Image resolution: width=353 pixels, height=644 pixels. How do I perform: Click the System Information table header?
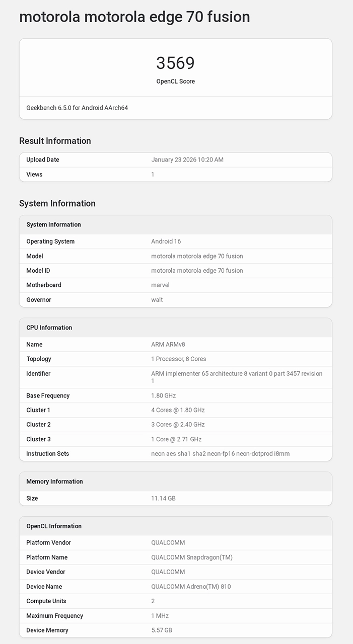[x=53, y=224]
